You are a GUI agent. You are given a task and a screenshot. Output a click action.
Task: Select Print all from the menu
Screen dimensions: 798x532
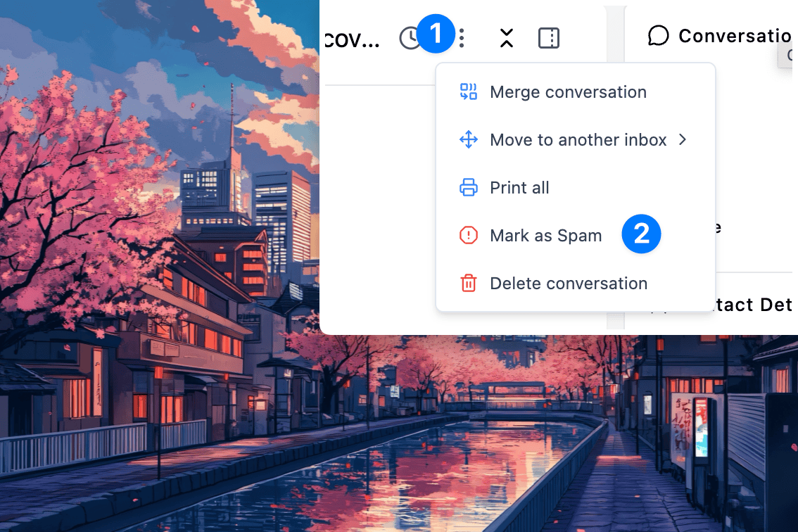[519, 187]
